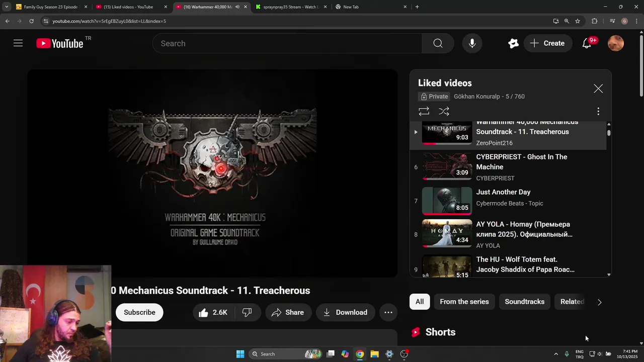The image size is (644, 362).
Task: Click the zoom magnifier in the address bar
Action: tap(567, 21)
